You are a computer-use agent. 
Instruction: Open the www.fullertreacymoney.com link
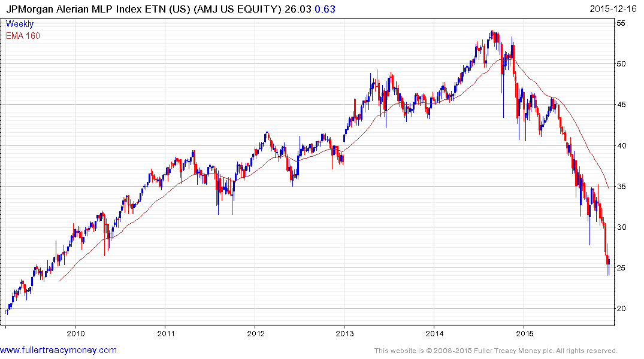pos(58,350)
